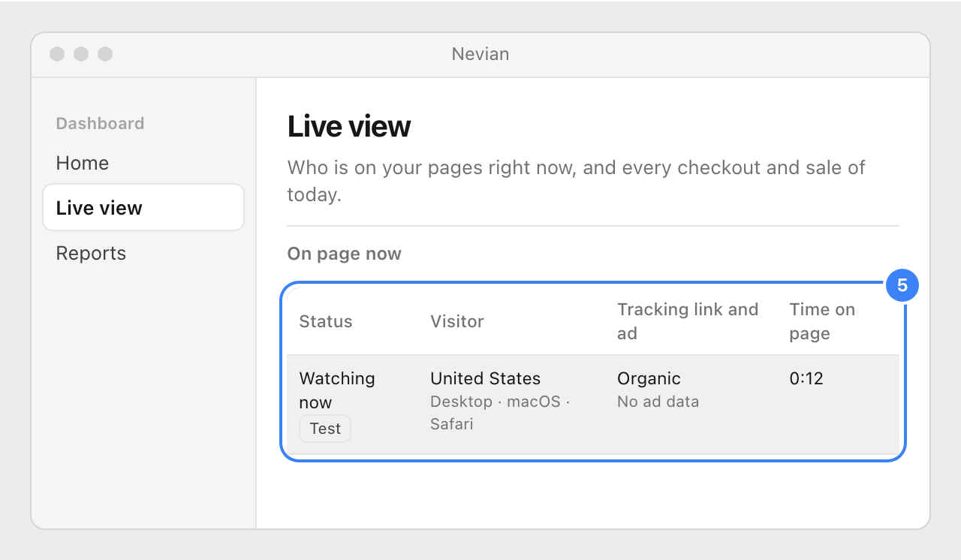Screen dimensions: 961x560
Task: Select the "United States" visitor cell
Action: tap(485, 378)
